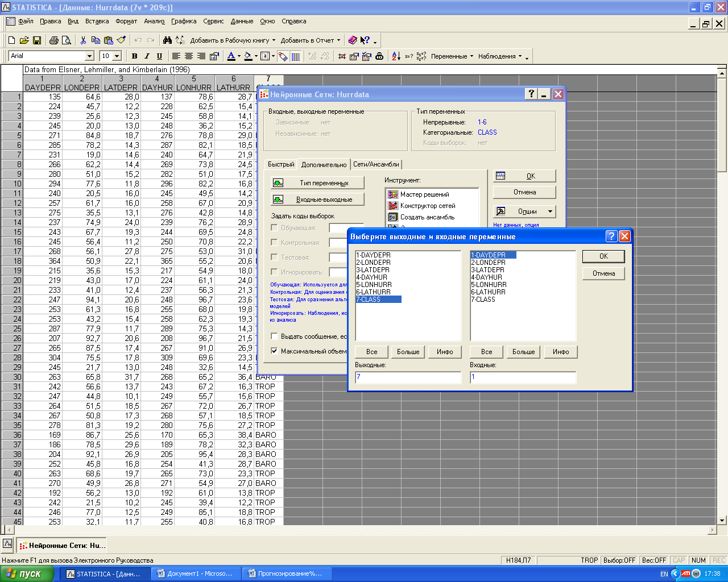Toggle the Контрольная sample code checkbox

274,242
